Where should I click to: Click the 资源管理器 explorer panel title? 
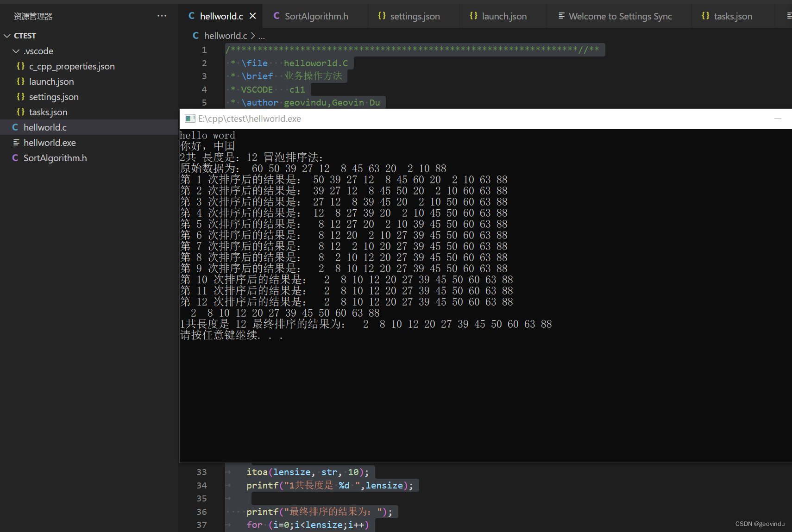click(x=33, y=16)
